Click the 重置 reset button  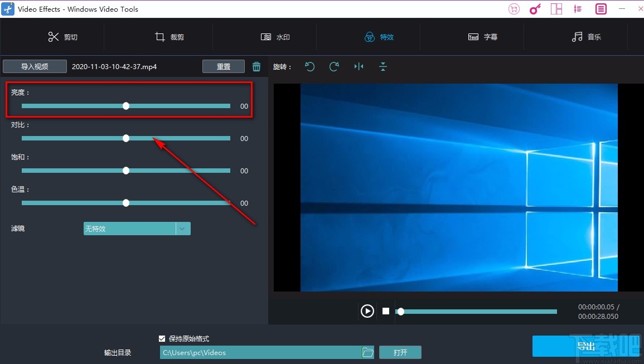(224, 66)
